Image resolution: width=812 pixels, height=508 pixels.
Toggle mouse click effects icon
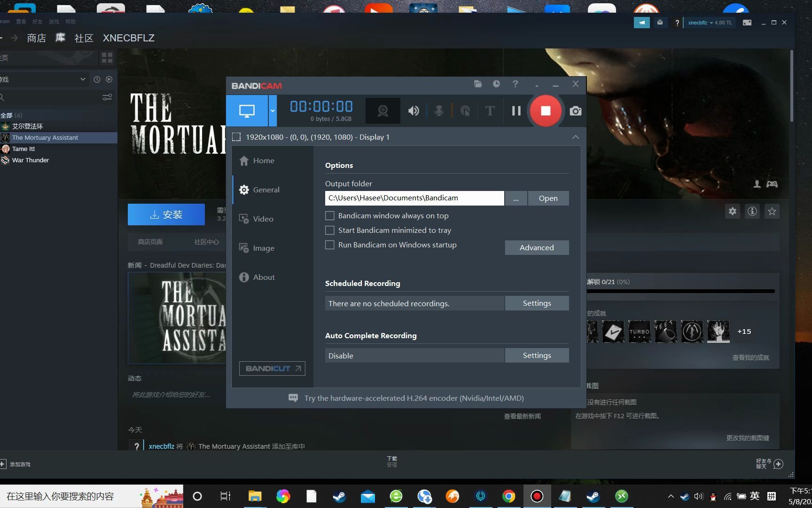(x=465, y=111)
